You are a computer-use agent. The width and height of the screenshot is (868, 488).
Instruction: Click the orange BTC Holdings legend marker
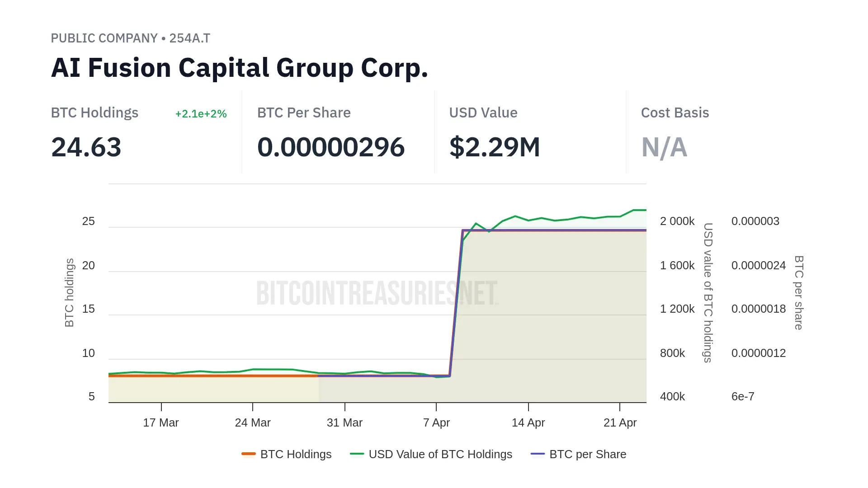249,454
